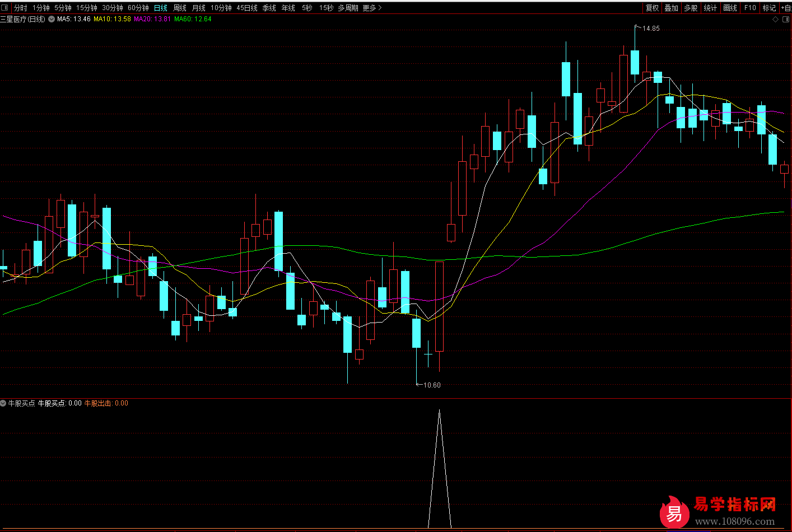
Task: Add stock via +自 button
Action: 786,8
